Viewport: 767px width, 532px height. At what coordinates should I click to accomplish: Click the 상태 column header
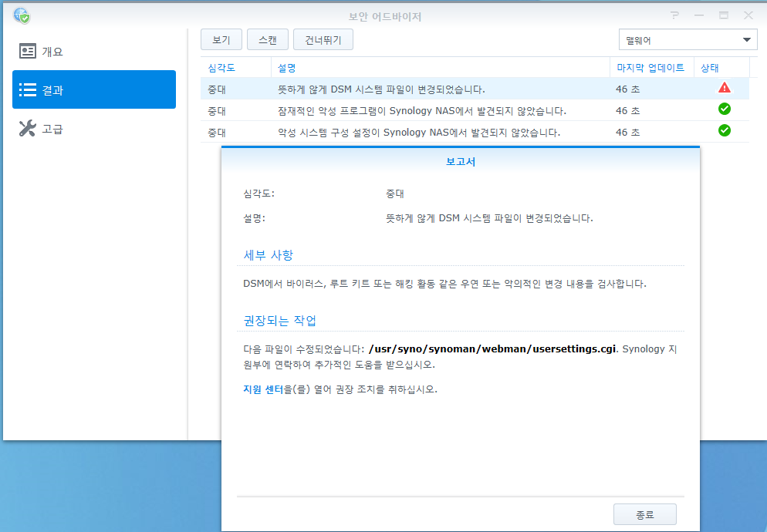point(721,68)
